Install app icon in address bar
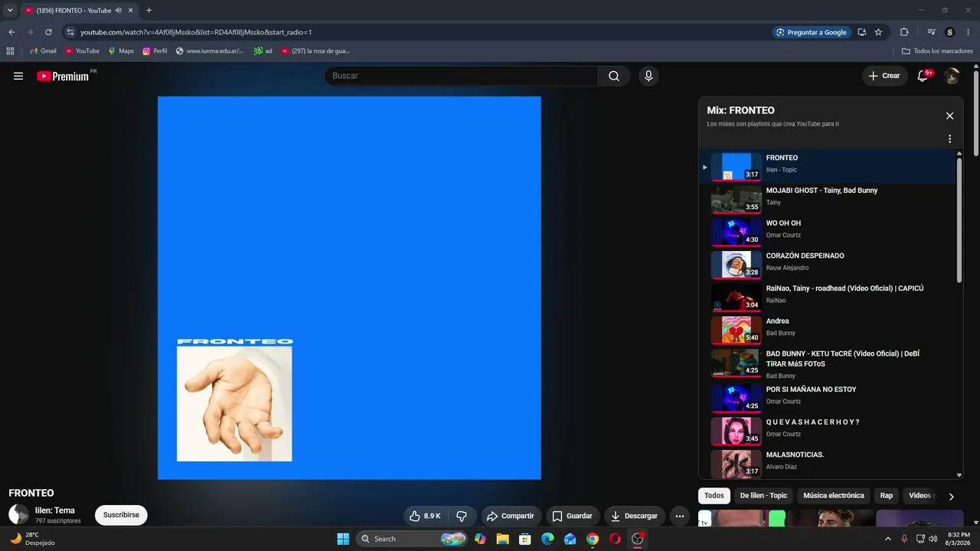Image resolution: width=980 pixels, height=551 pixels. [862, 32]
